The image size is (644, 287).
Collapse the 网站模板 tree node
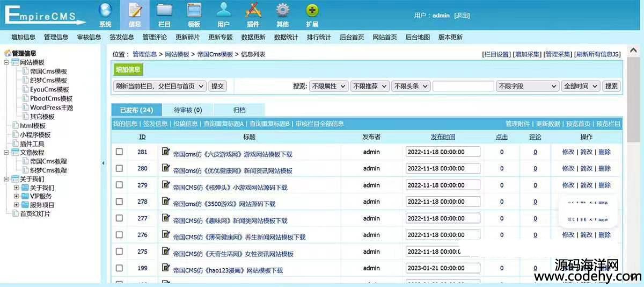(x=6, y=62)
